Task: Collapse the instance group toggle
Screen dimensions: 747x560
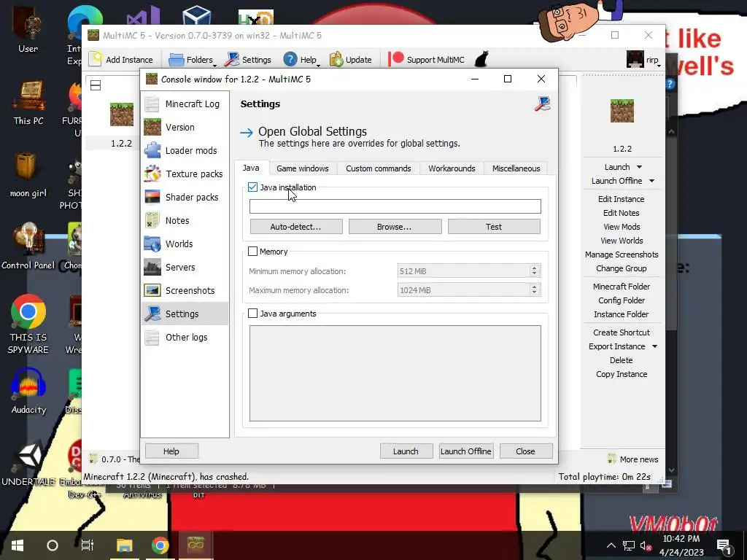Action: click(x=96, y=85)
